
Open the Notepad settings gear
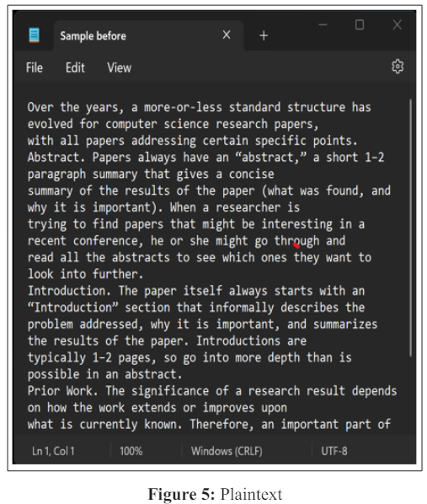[x=398, y=67]
